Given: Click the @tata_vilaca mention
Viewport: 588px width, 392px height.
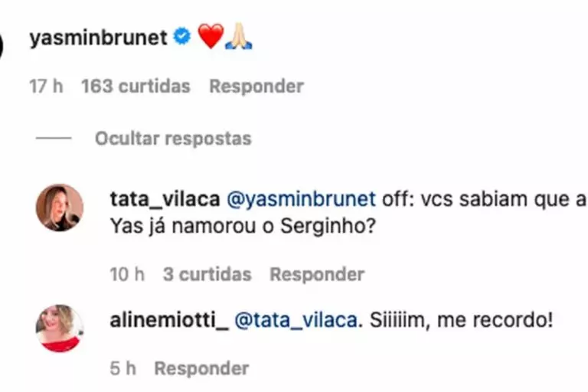Looking at the screenshot, I should tap(295, 321).
